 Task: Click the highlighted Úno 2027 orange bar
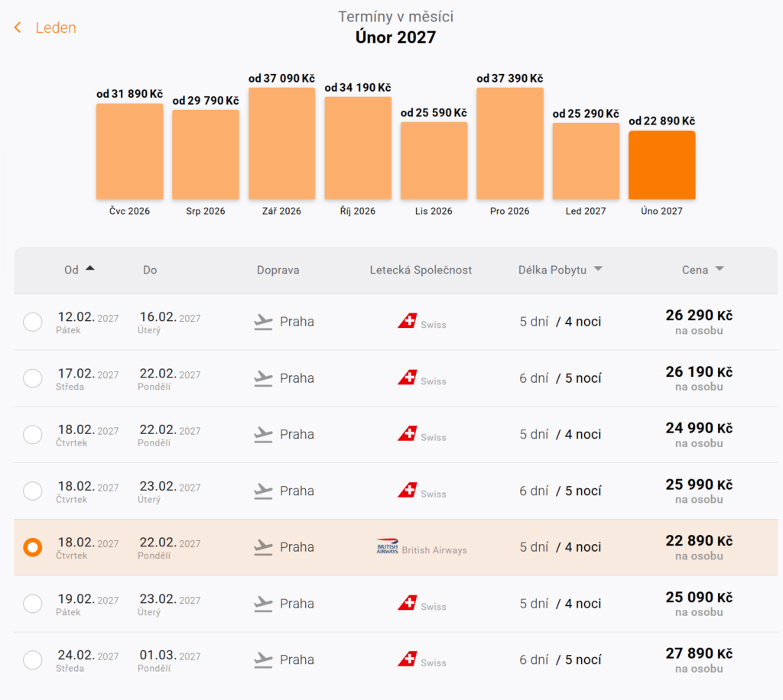(661, 165)
